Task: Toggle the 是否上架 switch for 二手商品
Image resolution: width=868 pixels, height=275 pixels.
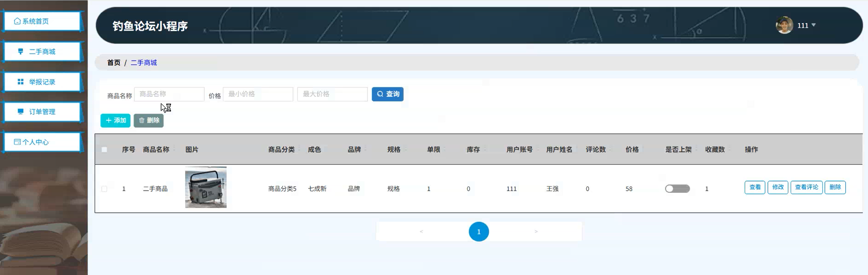Action: [678, 189]
